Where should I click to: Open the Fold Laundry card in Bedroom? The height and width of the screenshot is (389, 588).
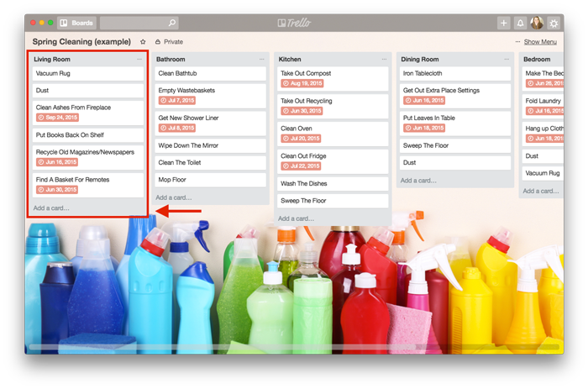[x=543, y=107]
